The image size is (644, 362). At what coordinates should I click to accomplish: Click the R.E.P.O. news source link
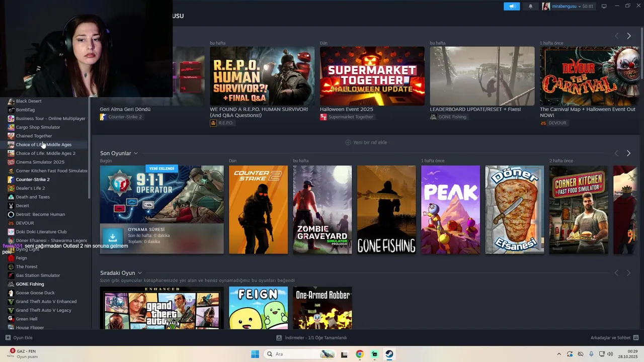(222, 123)
